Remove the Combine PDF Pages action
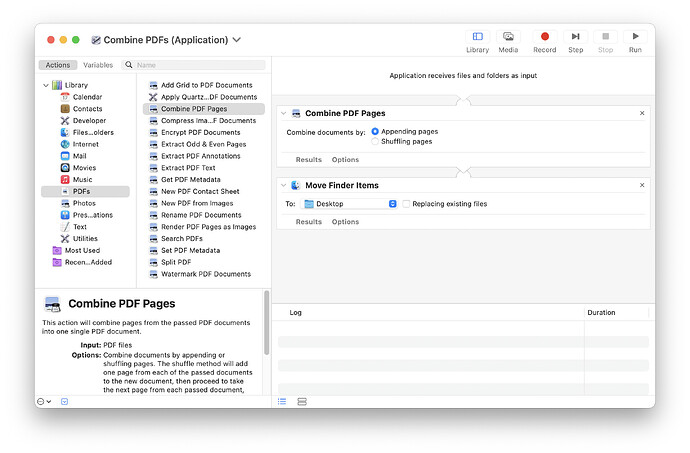 coord(642,114)
